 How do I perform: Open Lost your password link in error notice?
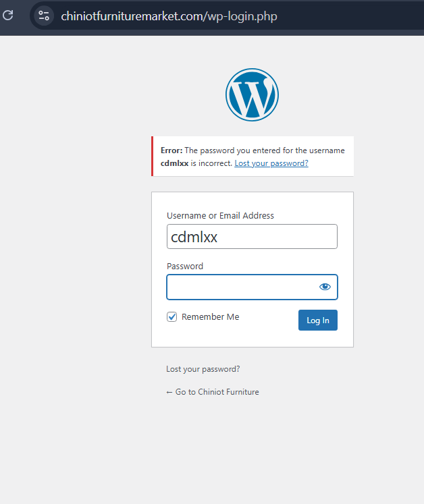tap(271, 163)
